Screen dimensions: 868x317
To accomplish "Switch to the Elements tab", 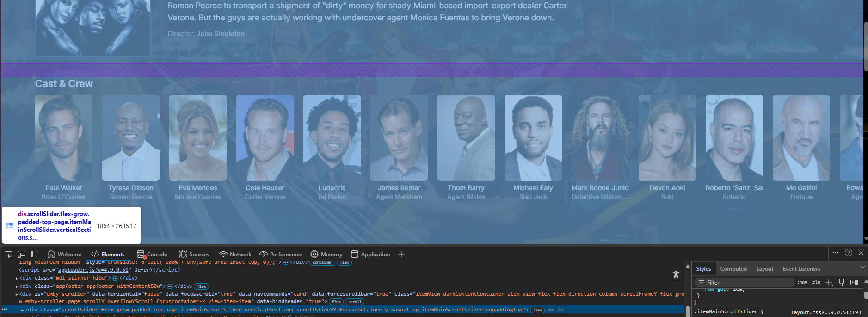I will point(108,254).
